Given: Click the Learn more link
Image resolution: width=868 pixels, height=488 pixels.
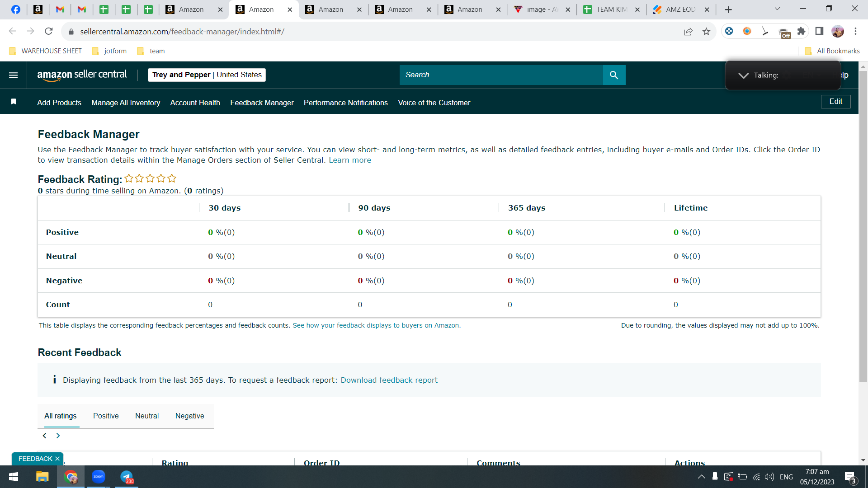Looking at the screenshot, I should tap(350, 160).
